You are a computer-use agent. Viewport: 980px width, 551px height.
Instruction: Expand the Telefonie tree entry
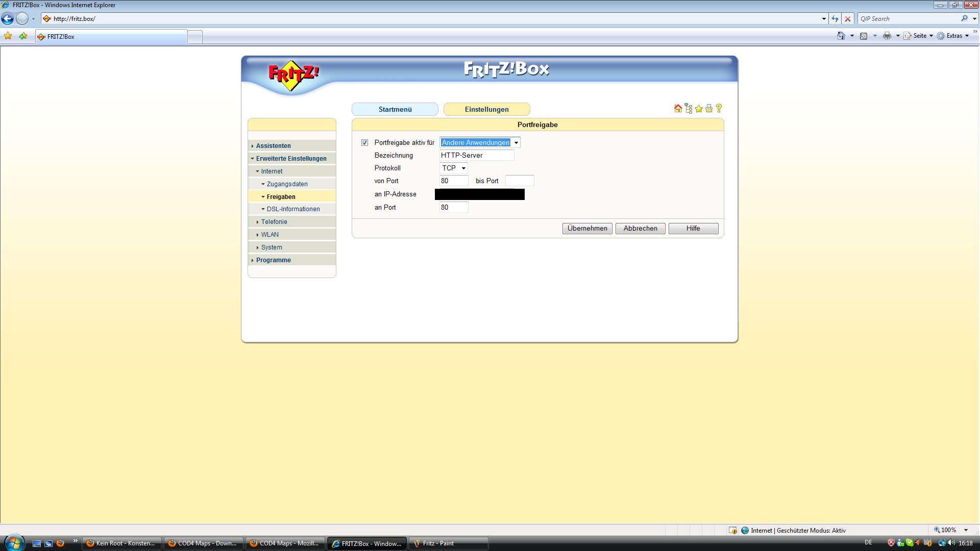(x=274, y=222)
